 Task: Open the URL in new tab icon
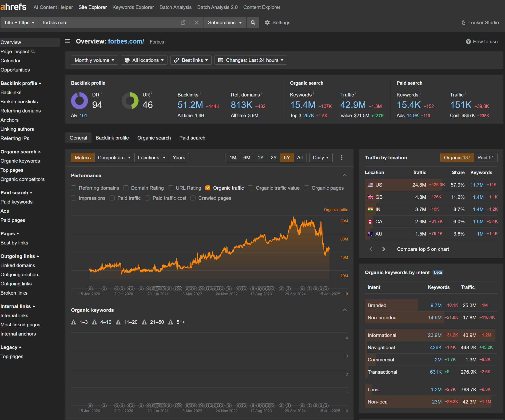coord(183,22)
